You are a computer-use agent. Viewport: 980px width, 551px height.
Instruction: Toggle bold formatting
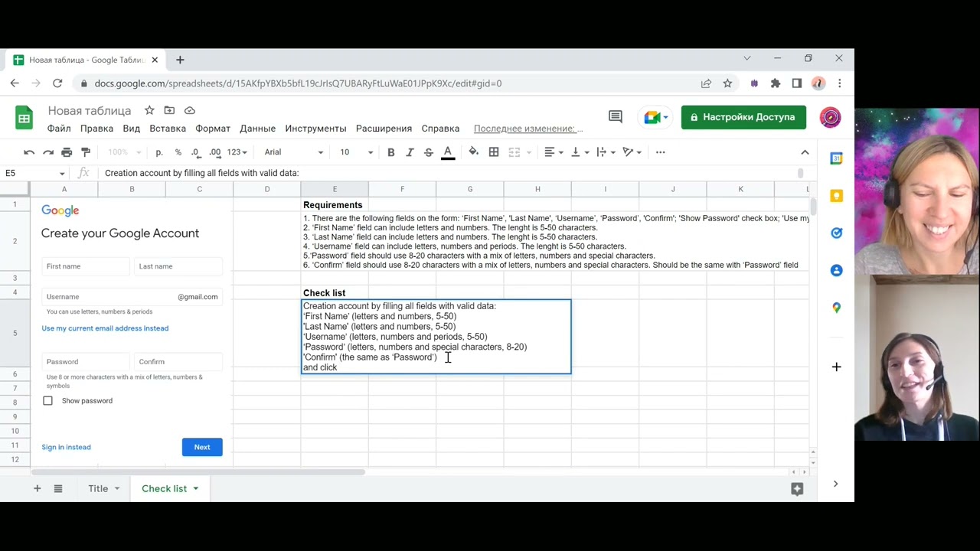click(x=390, y=152)
